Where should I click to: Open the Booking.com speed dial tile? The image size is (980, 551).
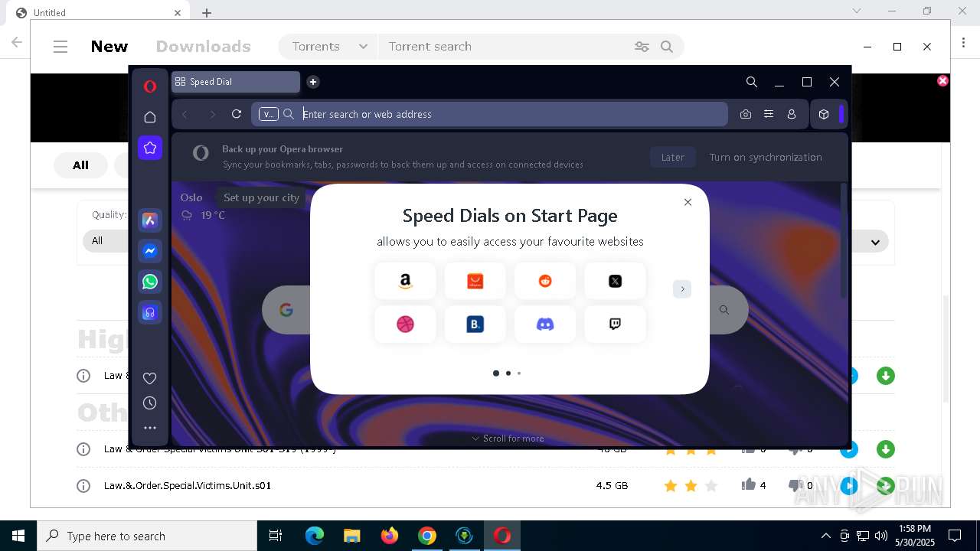coord(475,324)
